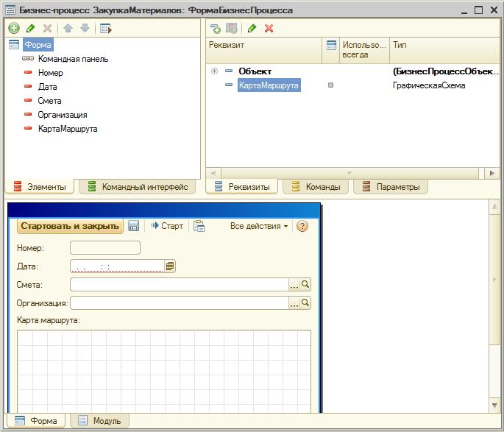Open the Команды tab
The image size is (504, 432).
pos(316,187)
